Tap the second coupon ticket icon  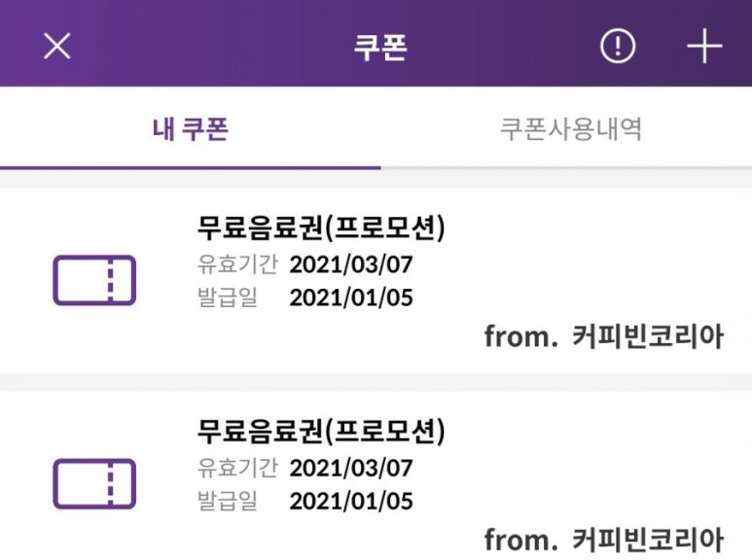click(93, 484)
